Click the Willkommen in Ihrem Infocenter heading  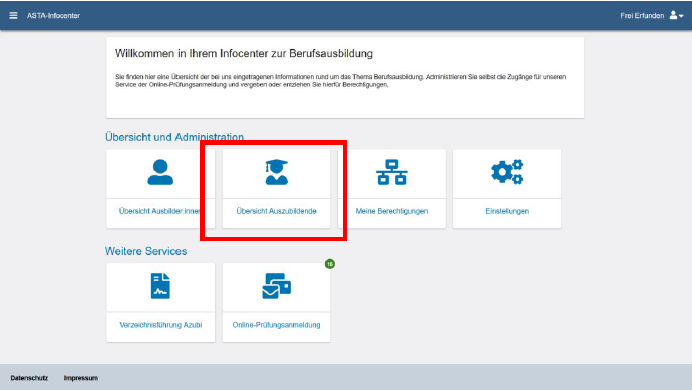pos(244,53)
